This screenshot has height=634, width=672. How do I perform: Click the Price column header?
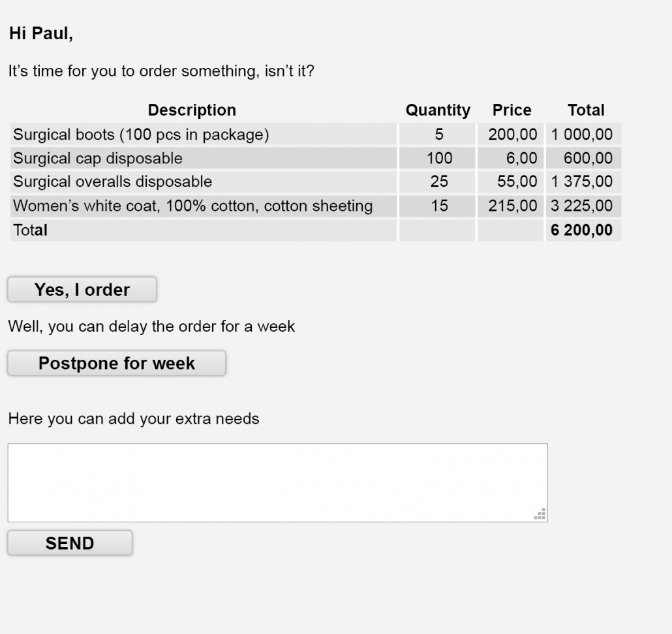pyautogui.click(x=512, y=110)
